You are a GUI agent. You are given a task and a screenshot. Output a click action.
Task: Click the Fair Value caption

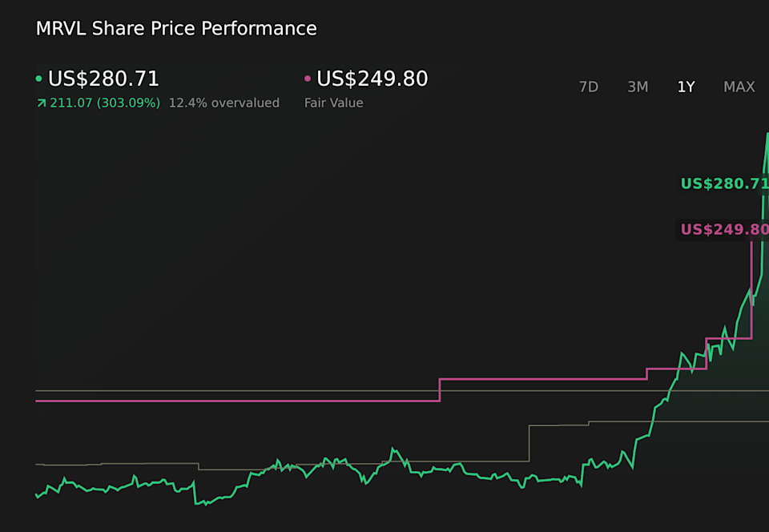click(x=333, y=103)
